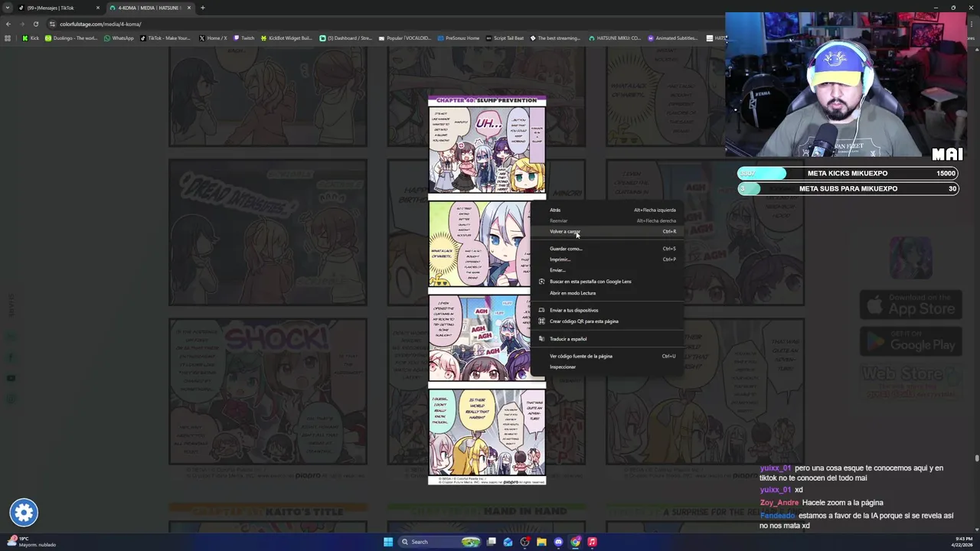Open the weather widget in taskbar

31,542
